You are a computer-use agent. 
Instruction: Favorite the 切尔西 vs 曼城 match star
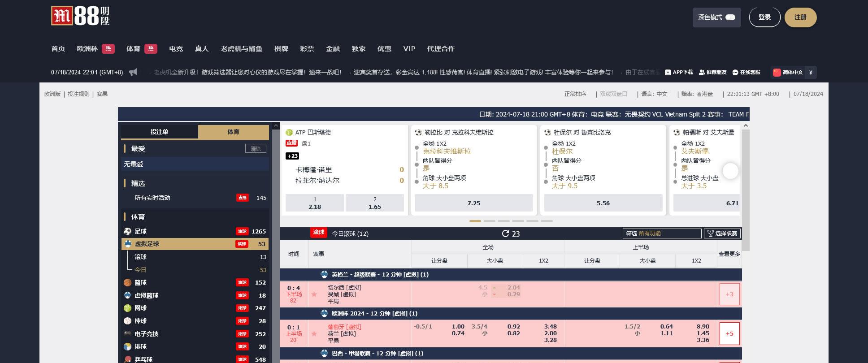314,294
